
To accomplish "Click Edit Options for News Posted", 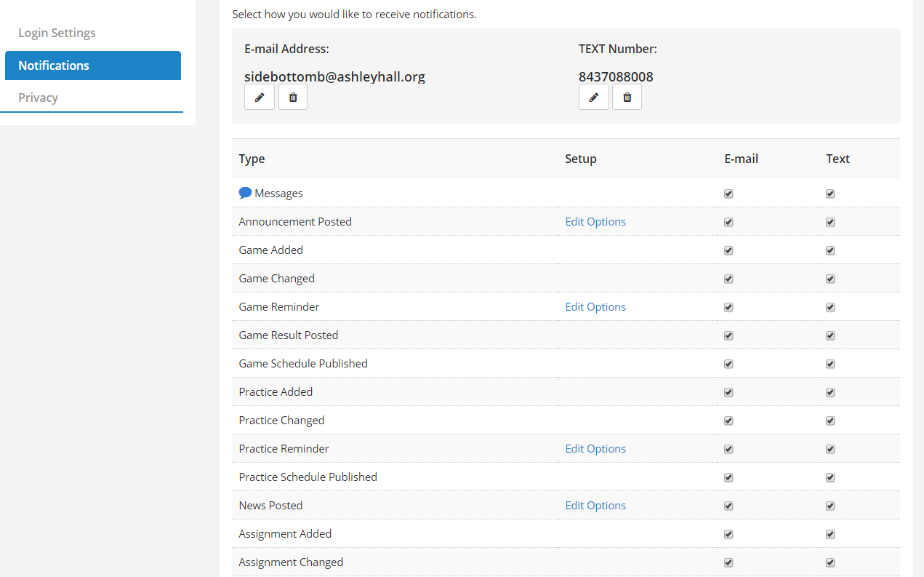I will point(595,506).
